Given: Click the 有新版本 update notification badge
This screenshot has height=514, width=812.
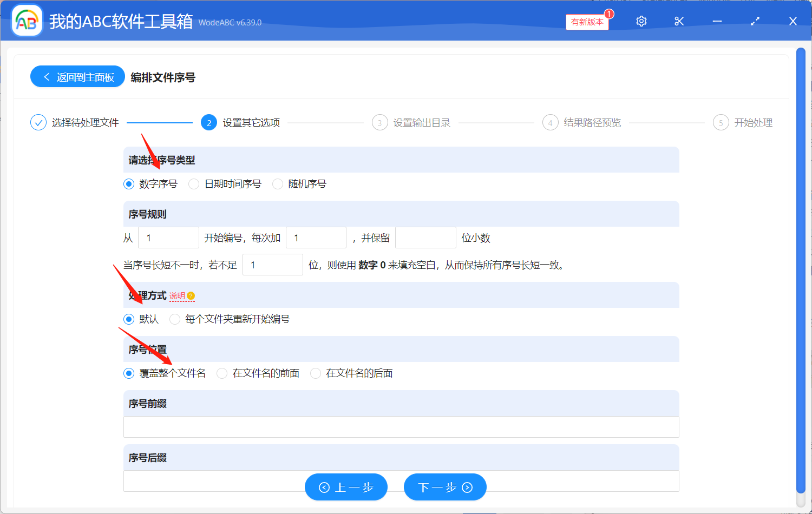Looking at the screenshot, I should pyautogui.click(x=587, y=22).
